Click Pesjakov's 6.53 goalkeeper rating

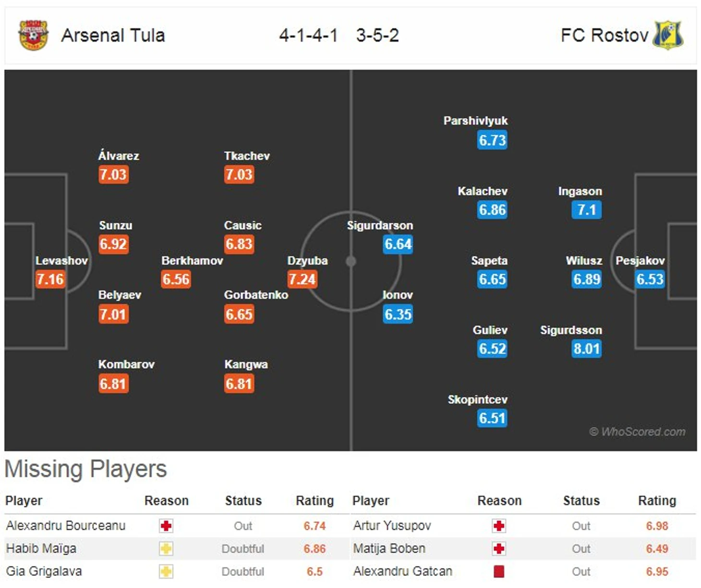click(650, 279)
